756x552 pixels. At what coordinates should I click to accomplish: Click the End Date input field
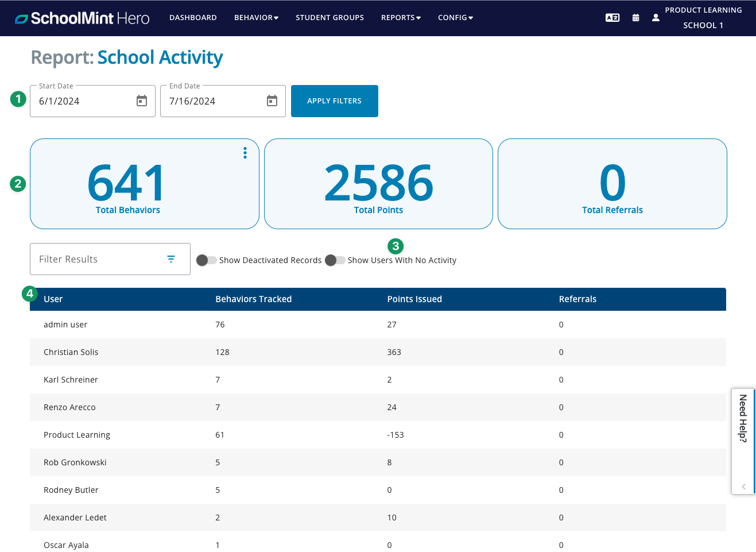(x=223, y=101)
